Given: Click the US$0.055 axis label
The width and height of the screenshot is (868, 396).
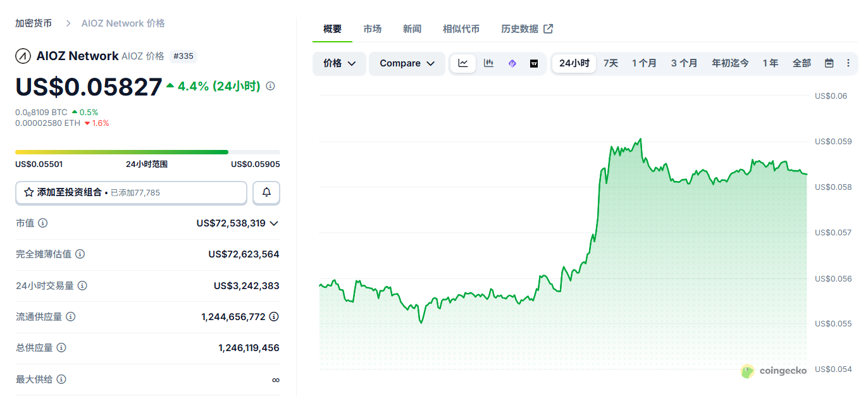Looking at the screenshot, I should 833,324.
